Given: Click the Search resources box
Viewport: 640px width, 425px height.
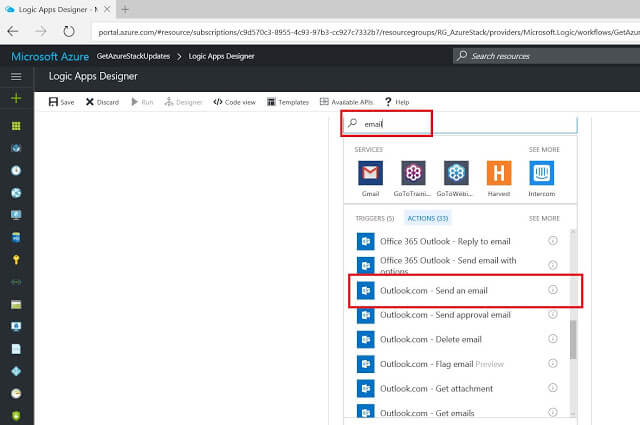Looking at the screenshot, I should (547, 56).
